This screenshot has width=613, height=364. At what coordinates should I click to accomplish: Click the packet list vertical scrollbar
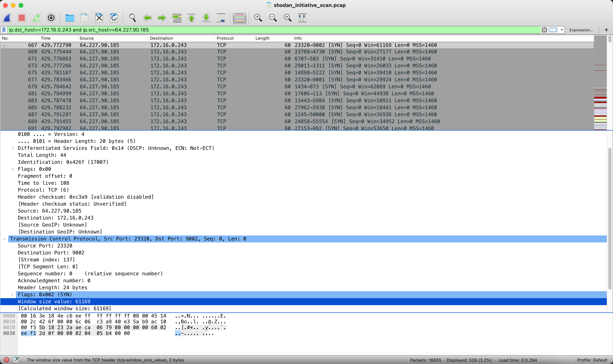click(610, 39)
